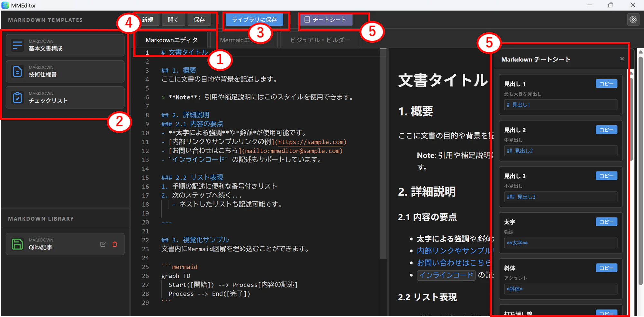Click the preview link 'お問い合わせはこちら'
644x317 pixels.
pos(453,263)
